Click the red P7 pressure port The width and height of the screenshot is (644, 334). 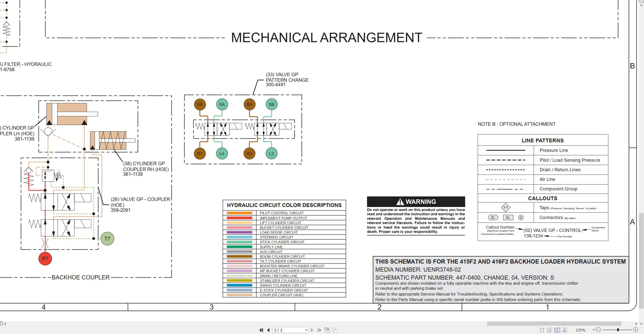[45, 259]
